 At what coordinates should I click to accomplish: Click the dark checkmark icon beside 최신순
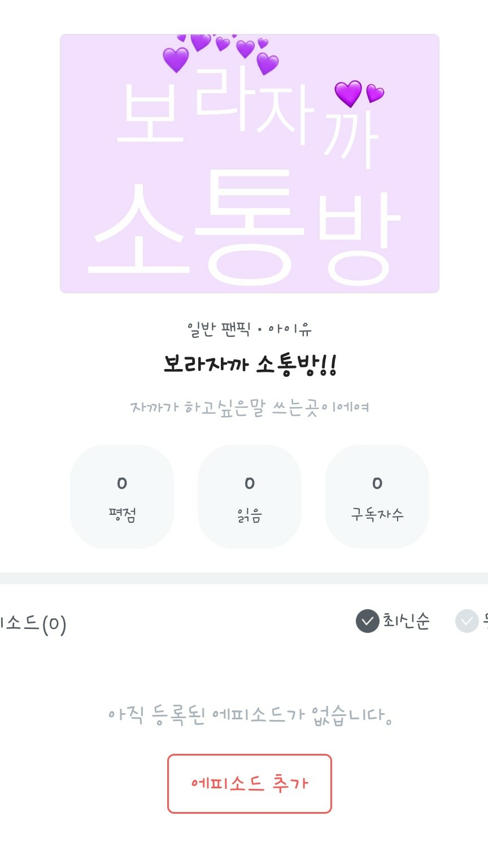click(x=367, y=621)
